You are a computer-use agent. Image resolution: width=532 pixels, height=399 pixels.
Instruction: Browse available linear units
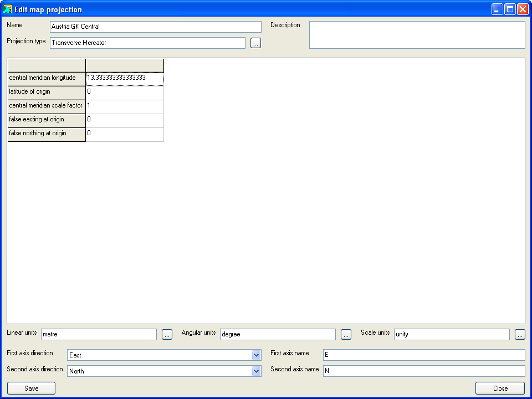click(167, 334)
